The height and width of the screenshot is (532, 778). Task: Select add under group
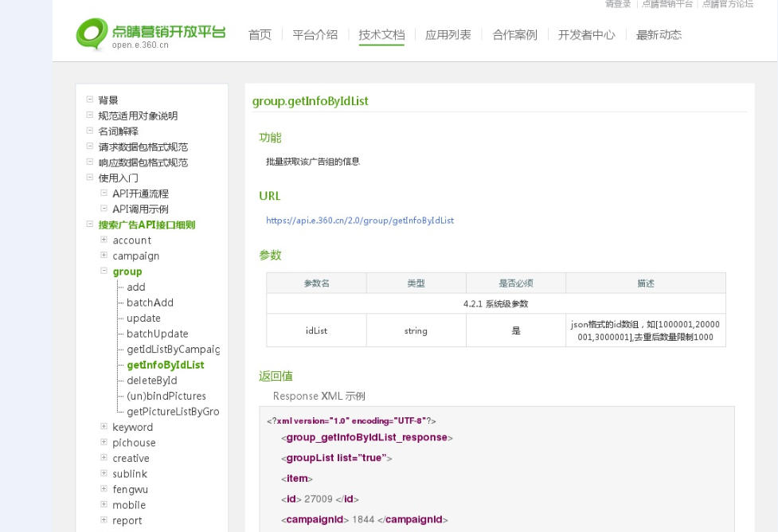[135, 287]
